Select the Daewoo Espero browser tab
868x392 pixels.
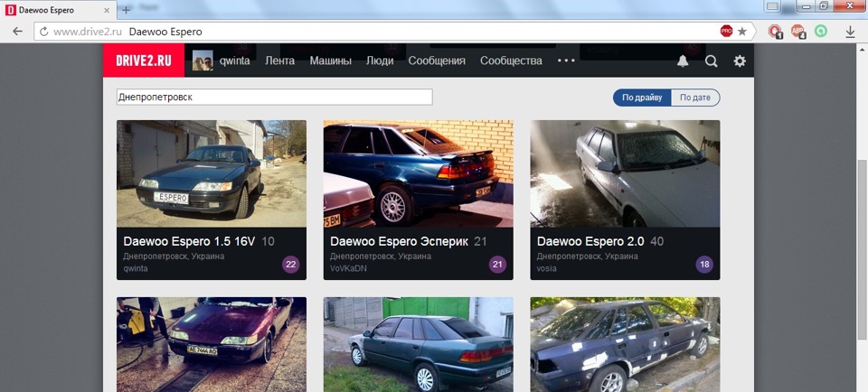tap(58, 10)
